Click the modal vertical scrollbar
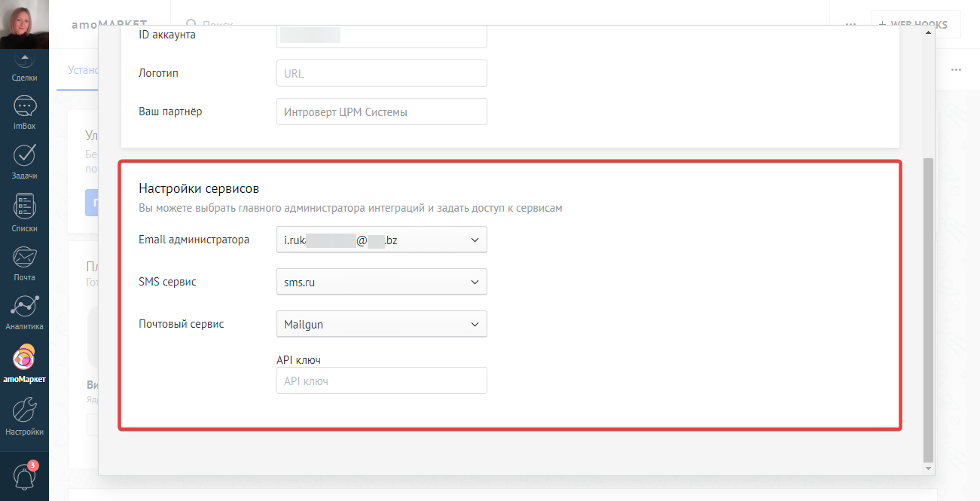 pyautogui.click(x=928, y=310)
